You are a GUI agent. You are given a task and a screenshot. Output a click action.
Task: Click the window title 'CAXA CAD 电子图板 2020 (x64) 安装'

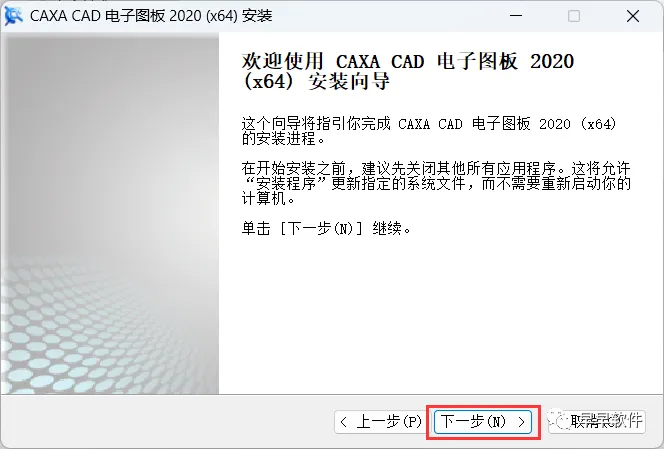151,16
